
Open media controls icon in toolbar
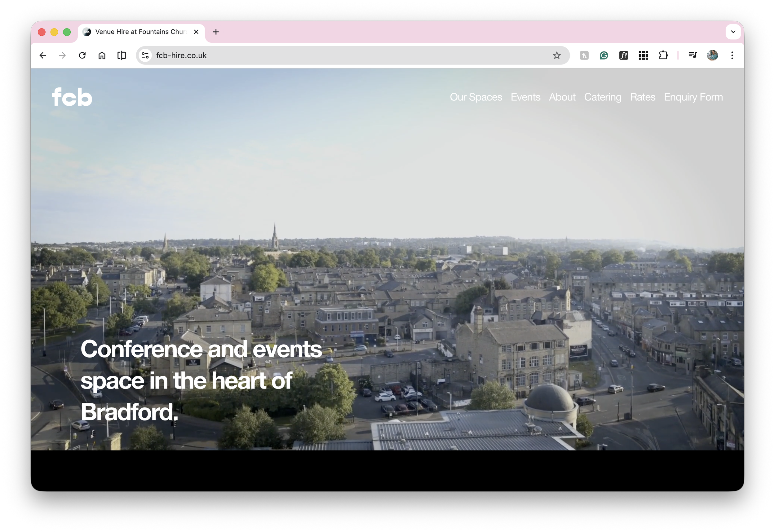click(693, 55)
